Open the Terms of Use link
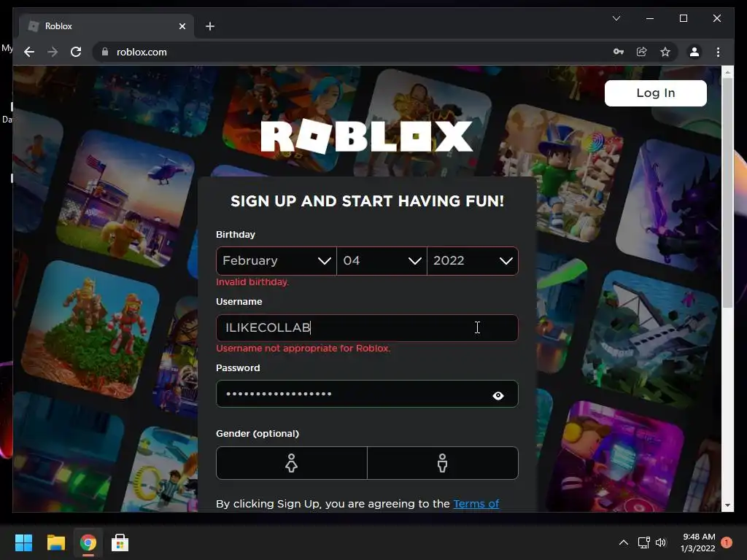Screen dimensions: 747x560 (476, 504)
